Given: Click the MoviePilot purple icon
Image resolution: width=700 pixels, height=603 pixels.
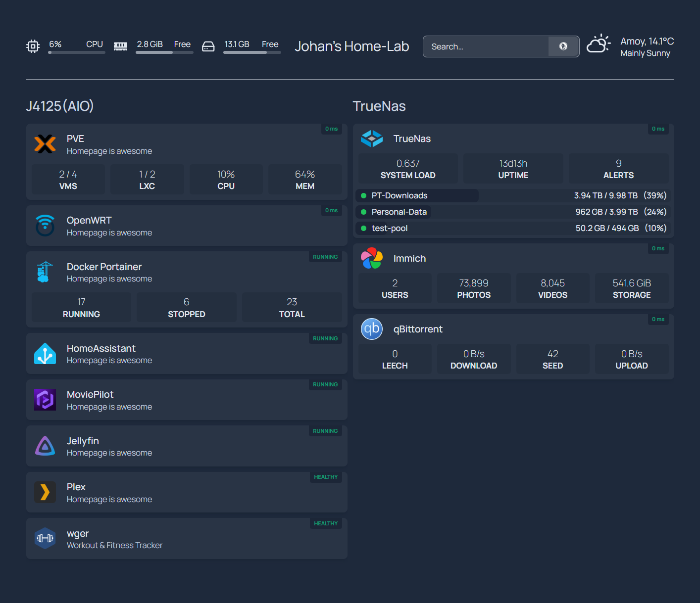Looking at the screenshot, I should tap(45, 400).
